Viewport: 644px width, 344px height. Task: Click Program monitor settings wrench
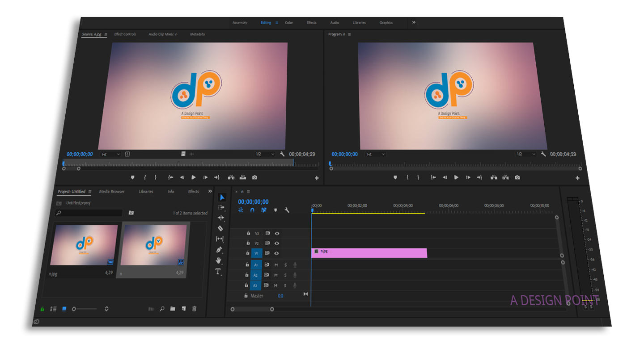coord(543,154)
